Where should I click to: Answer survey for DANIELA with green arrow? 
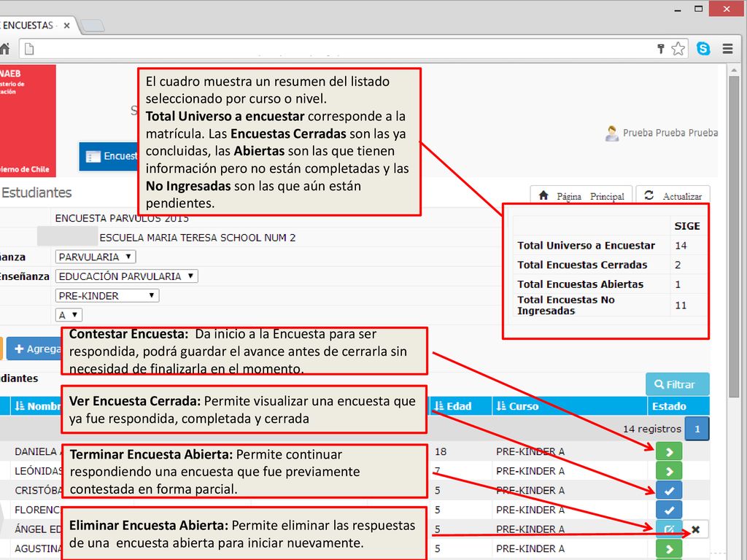pyautogui.click(x=669, y=451)
